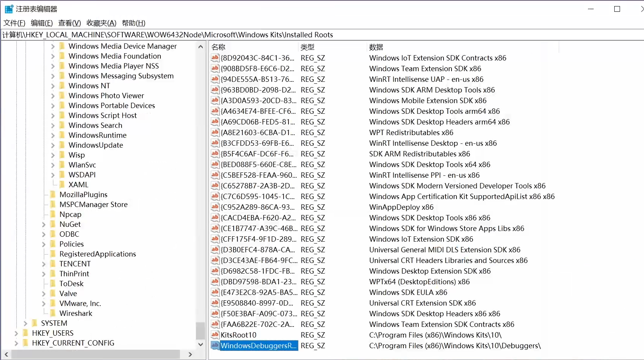Click the folder icon of MozillaPlugins key
The height and width of the screenshot is (360, 644).
coord(53,194)
